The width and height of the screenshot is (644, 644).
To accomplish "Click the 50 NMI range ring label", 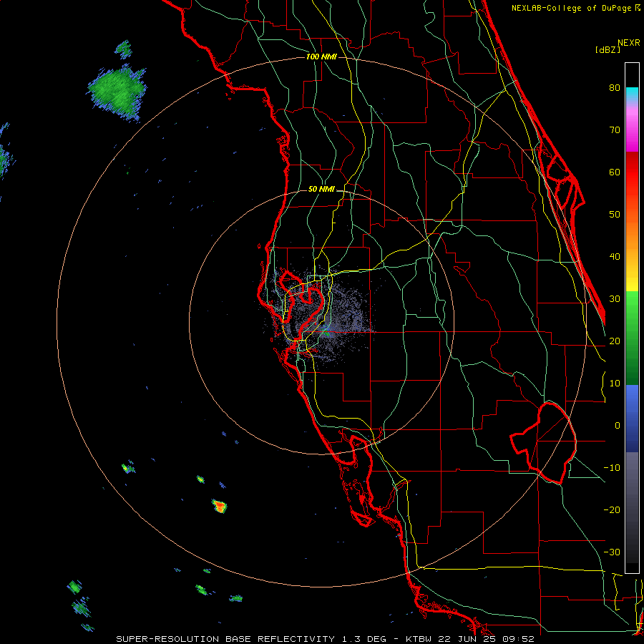I will click(x=321, y=190).
